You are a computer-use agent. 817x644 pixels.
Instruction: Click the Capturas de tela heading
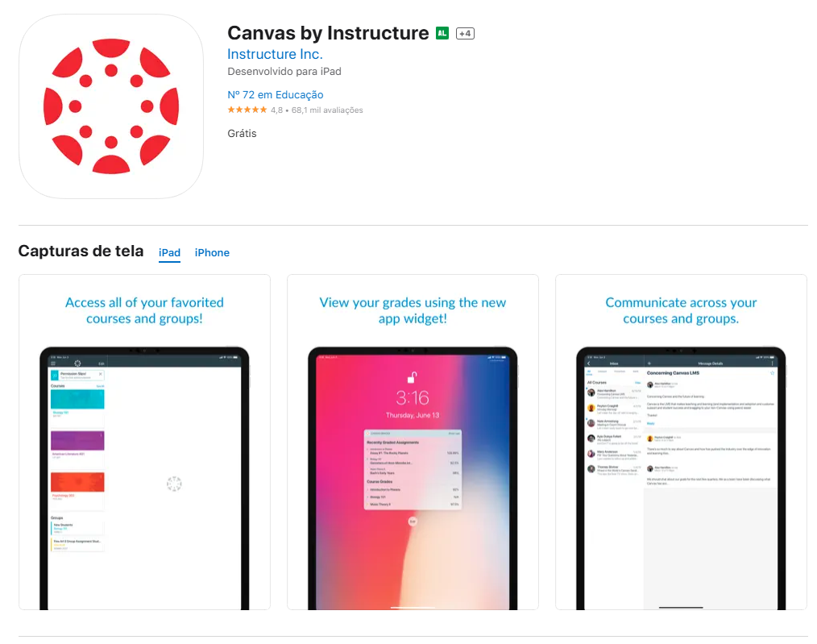[81, 251]
